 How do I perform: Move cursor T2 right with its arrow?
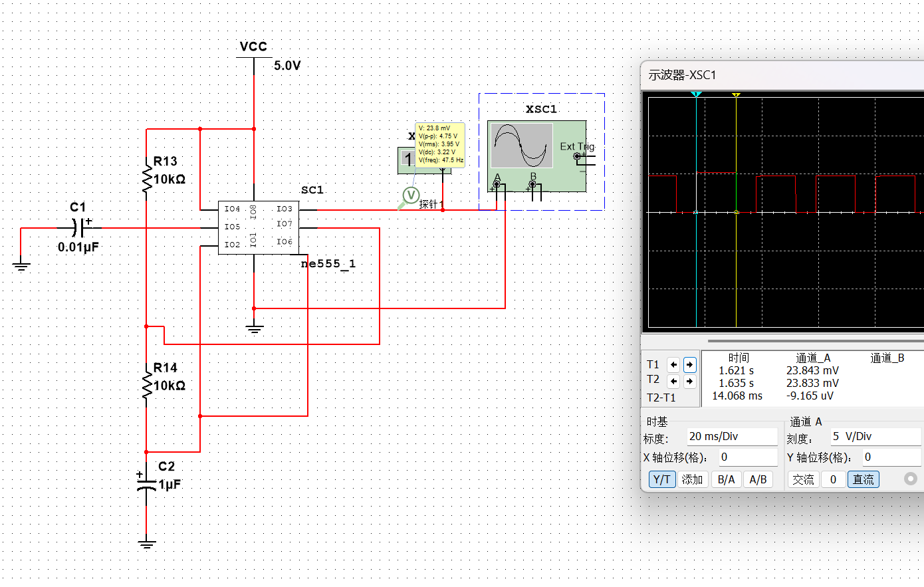click(x=689, y=381)
